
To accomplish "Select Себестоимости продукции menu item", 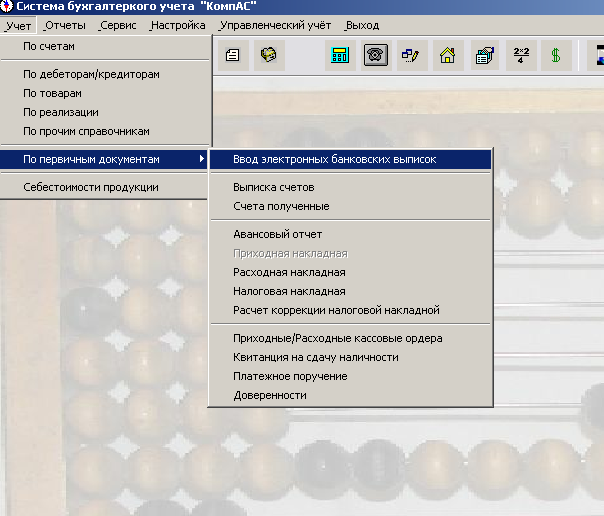I will tap(90, 187).
